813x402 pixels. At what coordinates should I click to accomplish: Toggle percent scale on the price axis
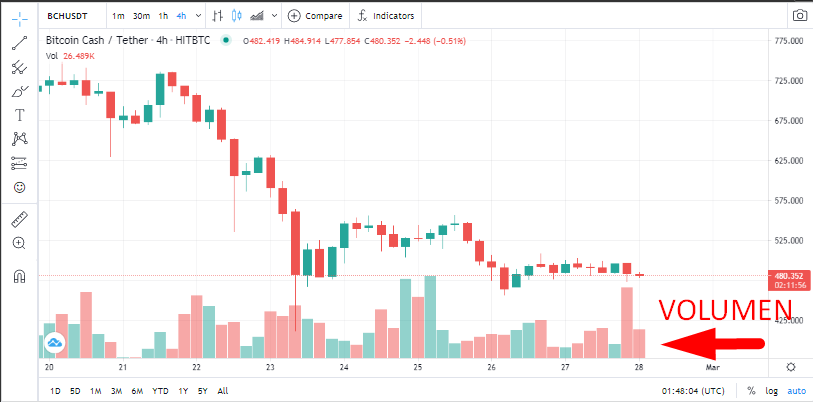[751, 391]
